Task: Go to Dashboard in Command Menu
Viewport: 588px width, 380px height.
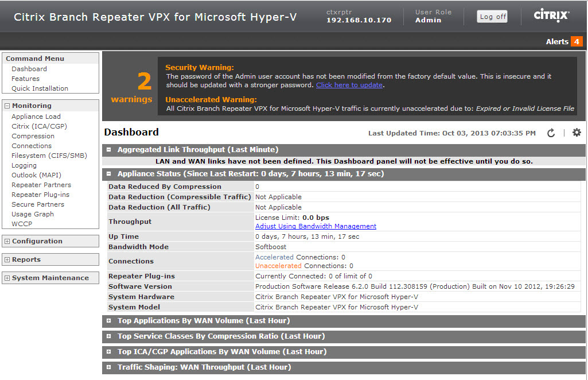Action: tap(29, 69)
